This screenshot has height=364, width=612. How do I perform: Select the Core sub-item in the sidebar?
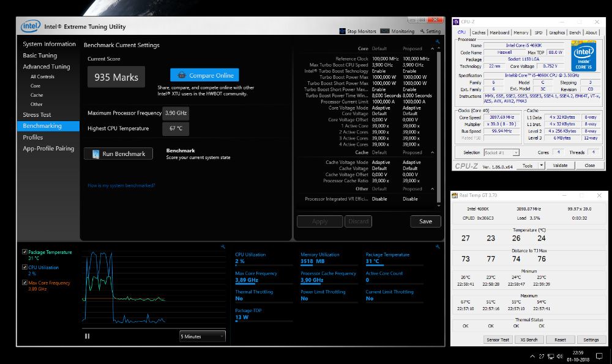coord(35,86)
